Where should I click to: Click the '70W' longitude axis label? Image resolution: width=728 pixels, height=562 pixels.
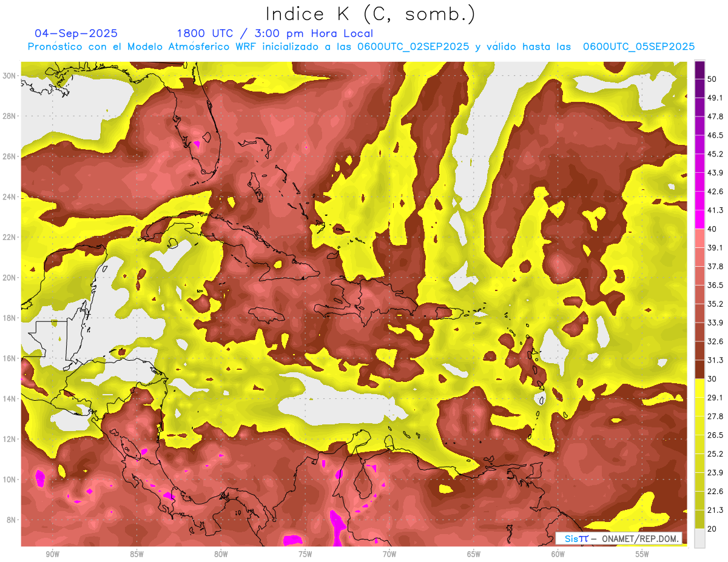[x=389, y=554]
